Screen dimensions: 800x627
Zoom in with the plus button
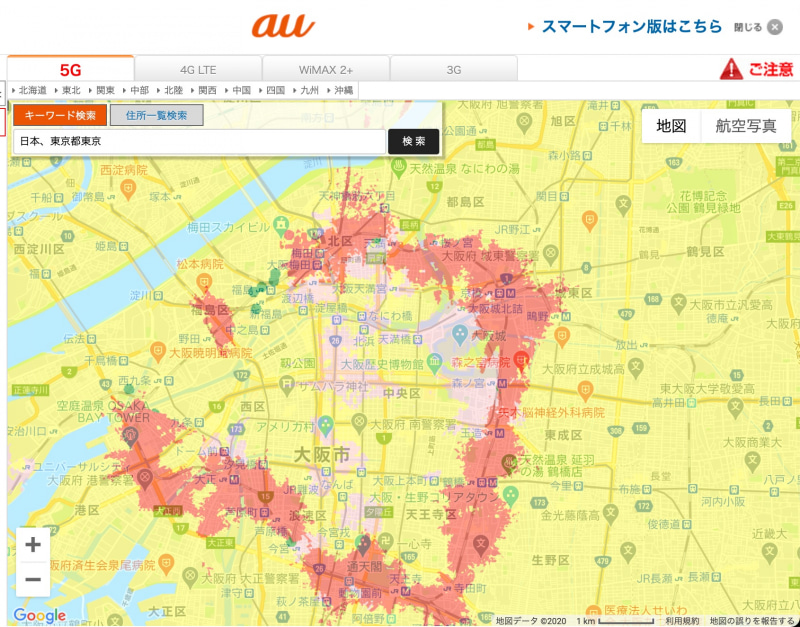[33, 544]
